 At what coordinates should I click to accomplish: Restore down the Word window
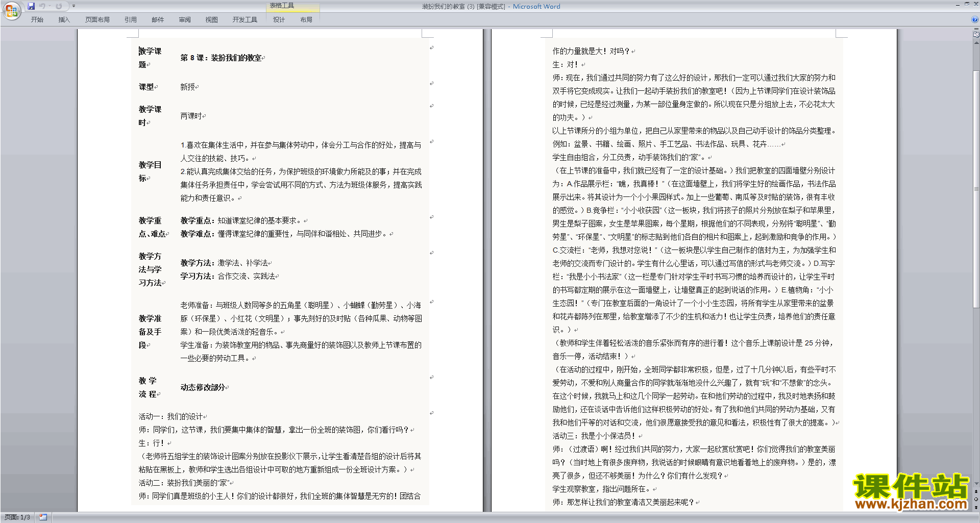pos(966,4)
